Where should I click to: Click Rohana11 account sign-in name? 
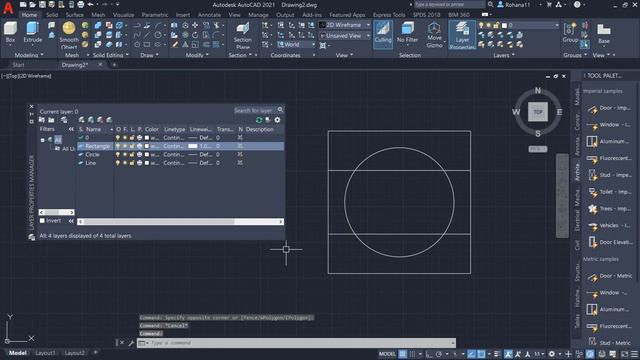(x=518, y=5)
